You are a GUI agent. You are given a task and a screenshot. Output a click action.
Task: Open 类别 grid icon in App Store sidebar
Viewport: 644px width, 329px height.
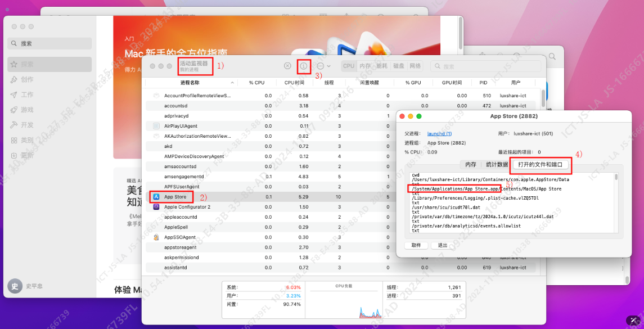pyautogui.click(x=14, y=141)
